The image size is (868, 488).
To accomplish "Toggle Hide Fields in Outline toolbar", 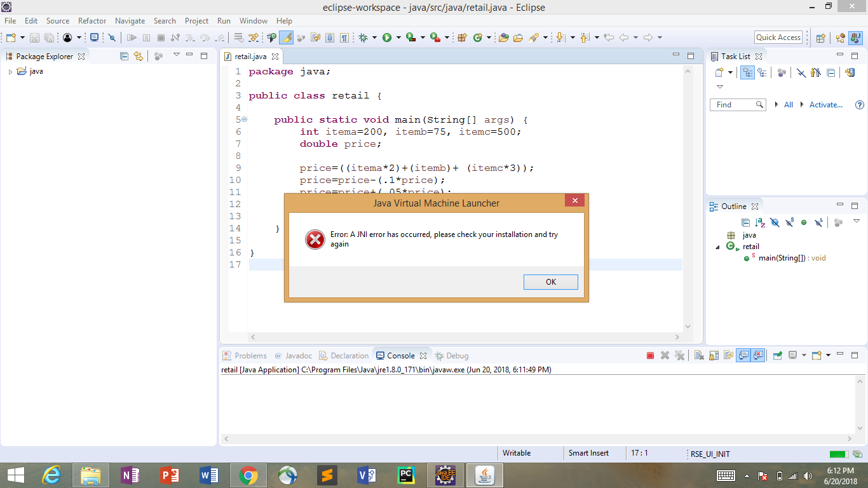I will click(775, 222).
